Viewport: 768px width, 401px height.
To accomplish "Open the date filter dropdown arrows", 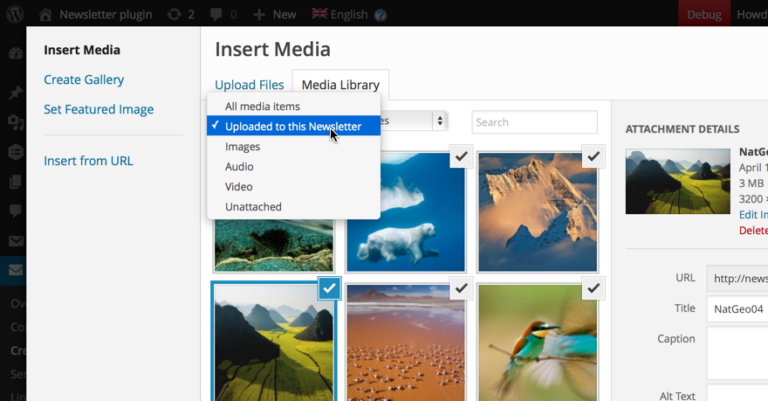I will (x=440, y=120).
